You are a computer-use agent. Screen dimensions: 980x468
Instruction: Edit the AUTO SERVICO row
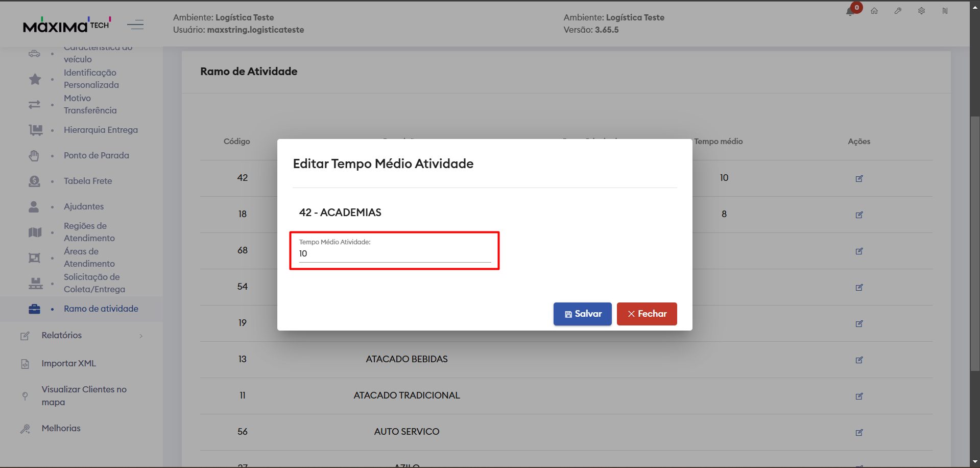859,432
